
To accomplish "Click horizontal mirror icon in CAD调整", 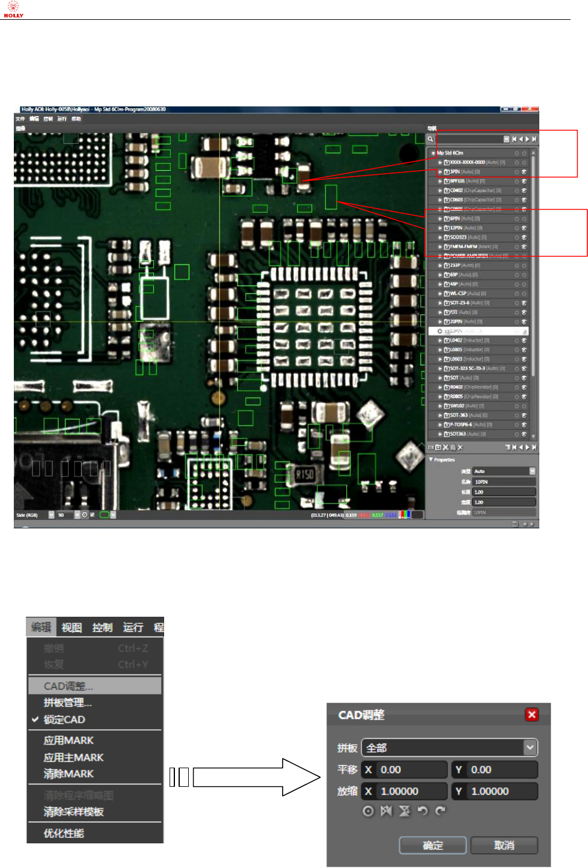I will [x=386, y=811].
